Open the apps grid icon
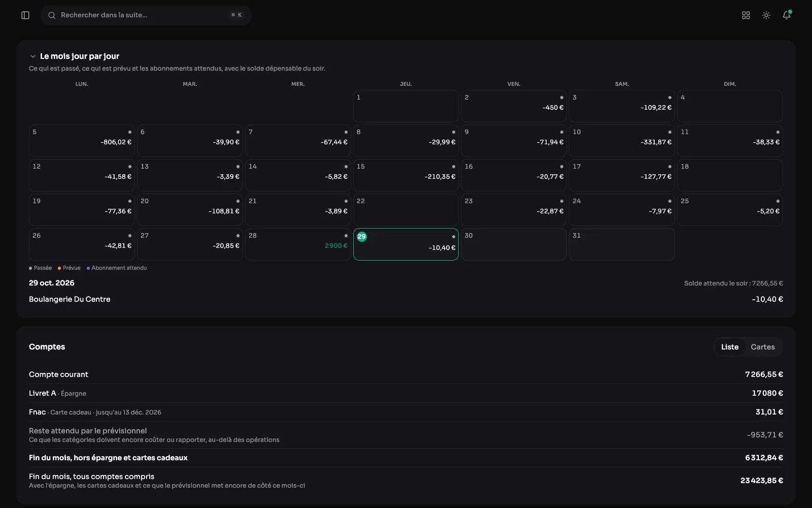This screenshot has width=812, height=508. 746,15
